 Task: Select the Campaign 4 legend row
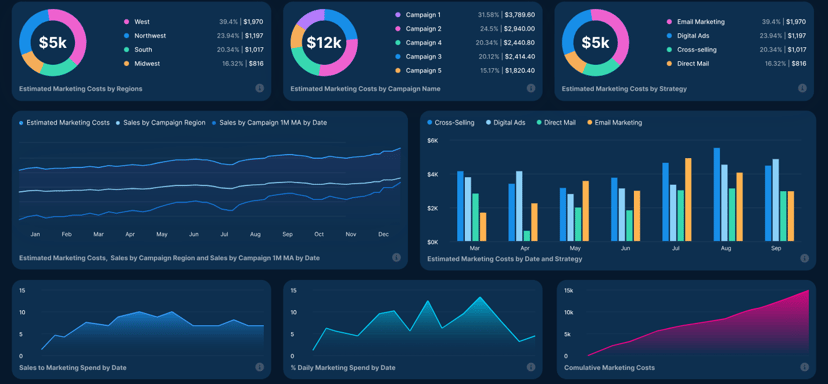click(x=465, y=43)
